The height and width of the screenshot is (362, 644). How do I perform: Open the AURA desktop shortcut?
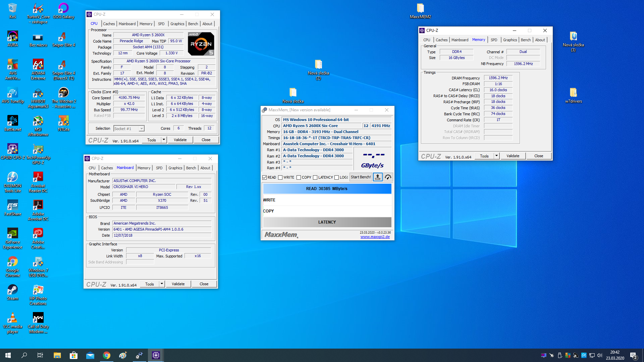point(12,39)
